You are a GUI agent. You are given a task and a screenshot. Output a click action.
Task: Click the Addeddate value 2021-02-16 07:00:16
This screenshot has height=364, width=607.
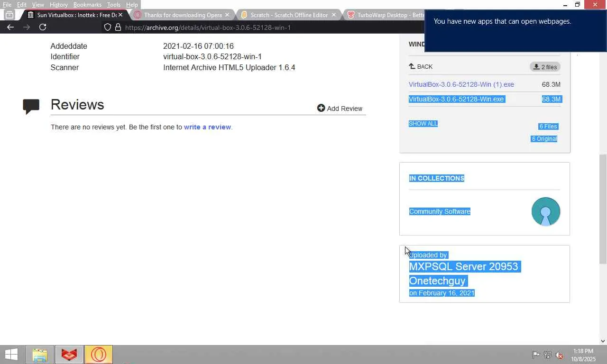point(198,46)
